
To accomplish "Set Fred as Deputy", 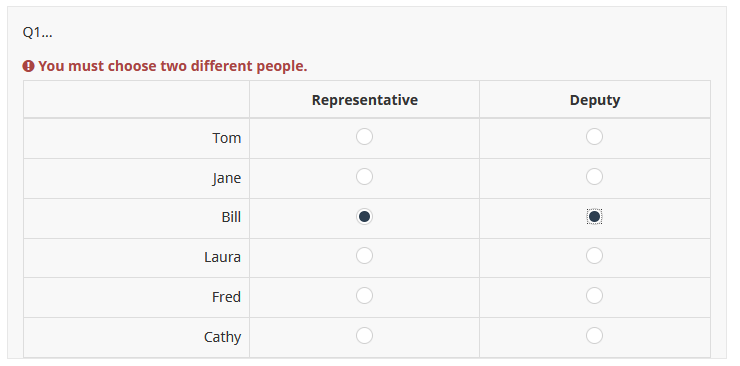I will coord(594,296).
